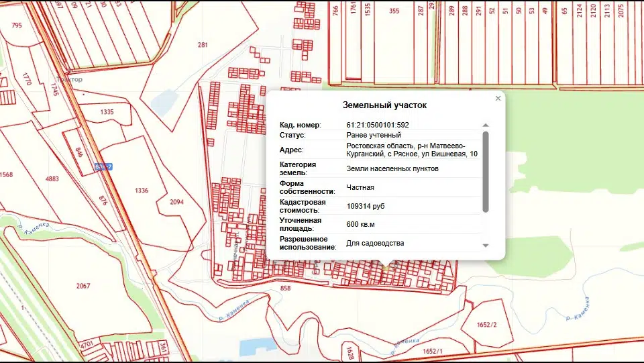This screenshot has width=644, height=363.
Task: Click the cadastral number 61:21:0500101:592
Action: (x=377, y=125)
